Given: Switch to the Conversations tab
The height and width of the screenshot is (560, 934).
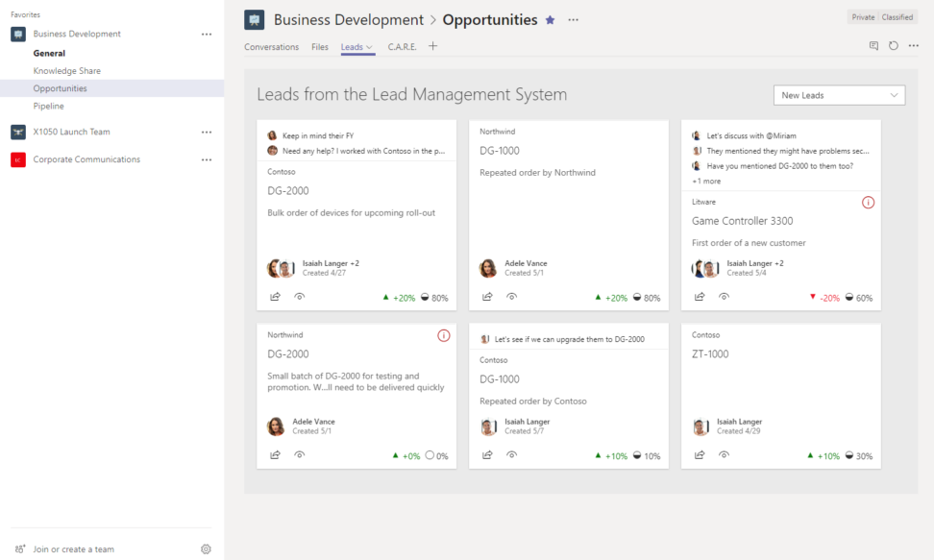Looking at the screenshot, I should [271, 47].
